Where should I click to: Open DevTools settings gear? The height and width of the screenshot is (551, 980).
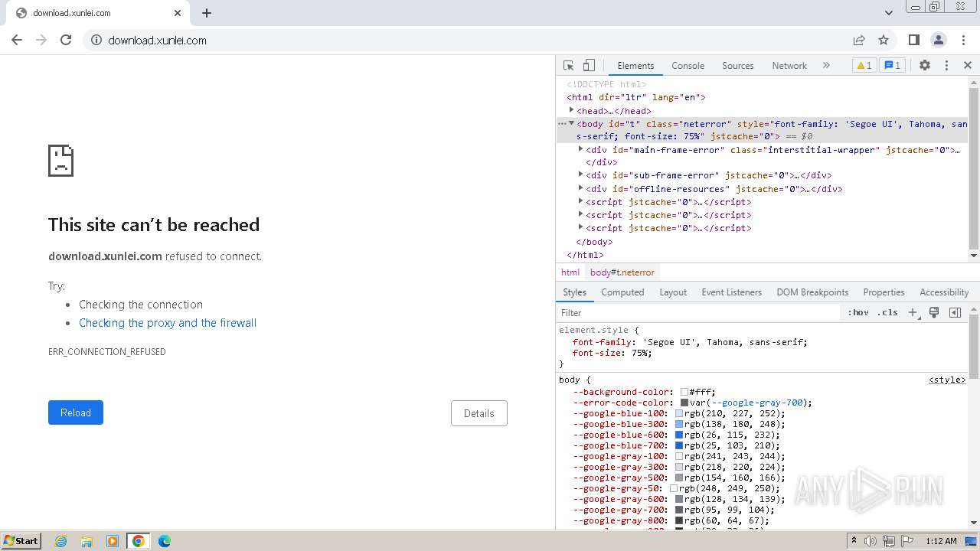pos(925,66)
